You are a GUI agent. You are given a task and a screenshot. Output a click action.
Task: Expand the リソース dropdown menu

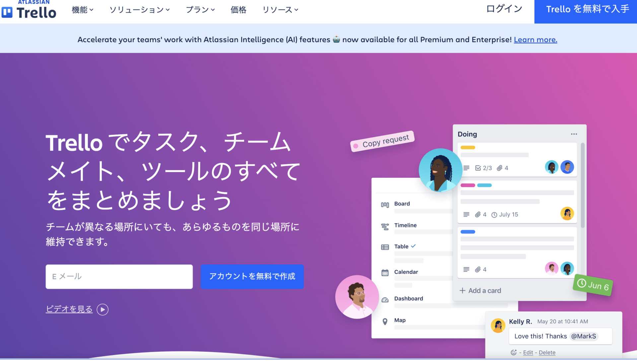280,10
